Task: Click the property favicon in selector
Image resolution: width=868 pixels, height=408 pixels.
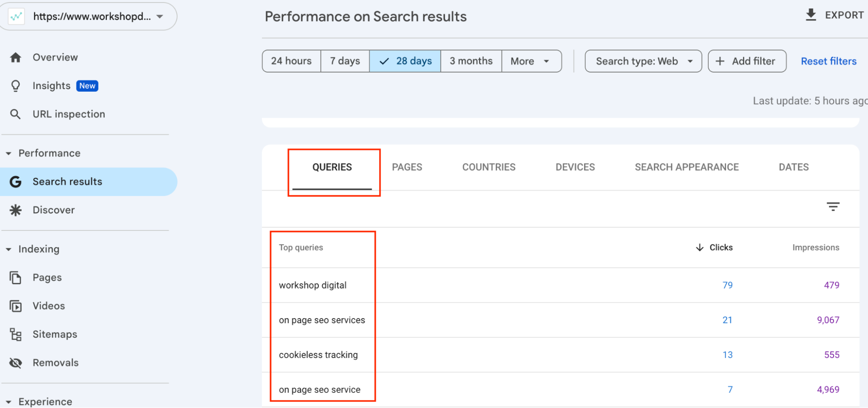Action: (17, 17)
